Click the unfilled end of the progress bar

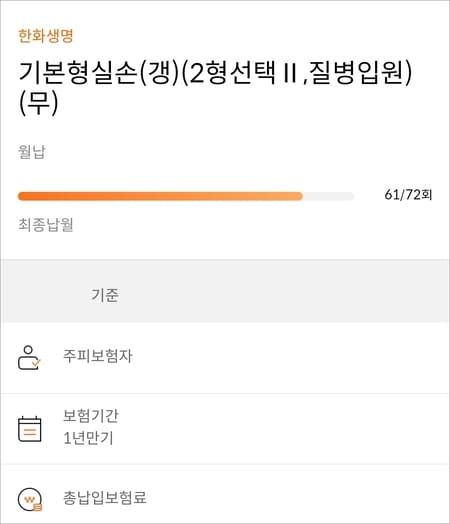[x=328, y=196]
